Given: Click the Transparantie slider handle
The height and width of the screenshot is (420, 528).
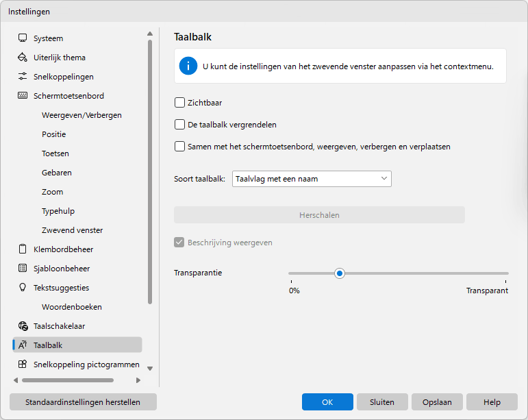Looking at the screenshot, I should (x=340, y=273).
